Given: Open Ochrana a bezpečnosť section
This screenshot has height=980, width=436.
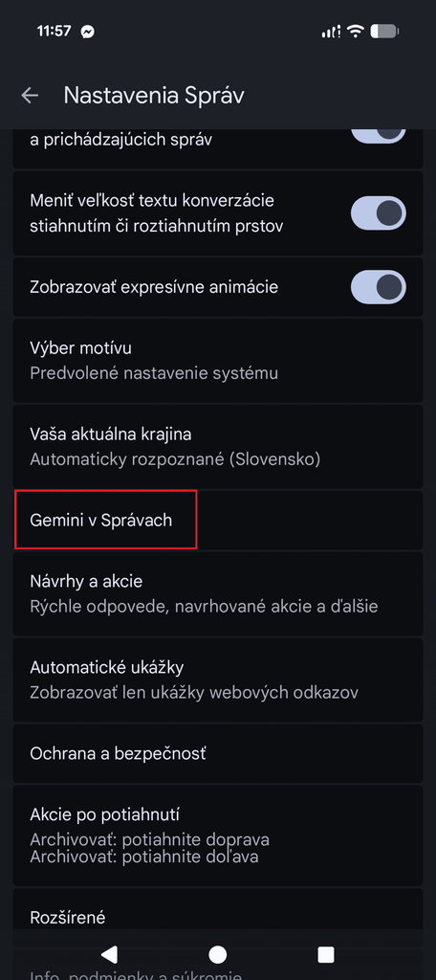Looking at the screenshot, I should [217, 754].
